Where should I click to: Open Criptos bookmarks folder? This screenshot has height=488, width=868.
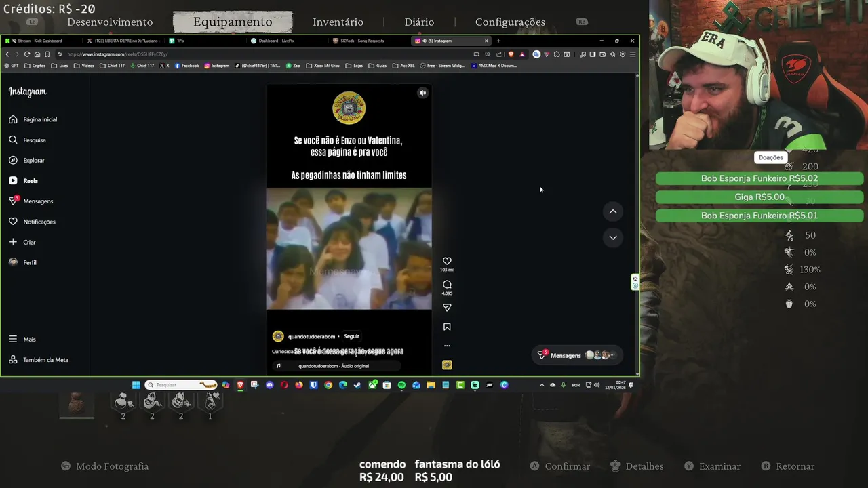click(35, 66)
